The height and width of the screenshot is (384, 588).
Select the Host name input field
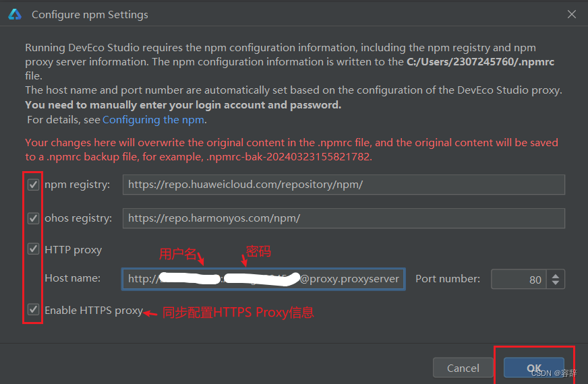263,279
